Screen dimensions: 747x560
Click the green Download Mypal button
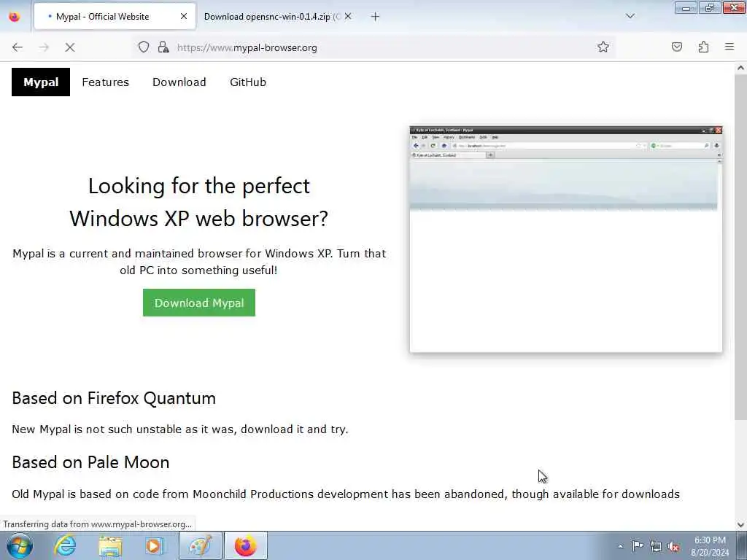coord(199,303)
